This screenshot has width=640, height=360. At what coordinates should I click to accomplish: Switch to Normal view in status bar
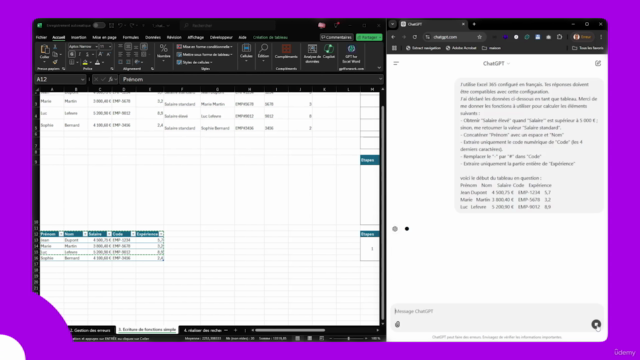(x=298, y=338)
